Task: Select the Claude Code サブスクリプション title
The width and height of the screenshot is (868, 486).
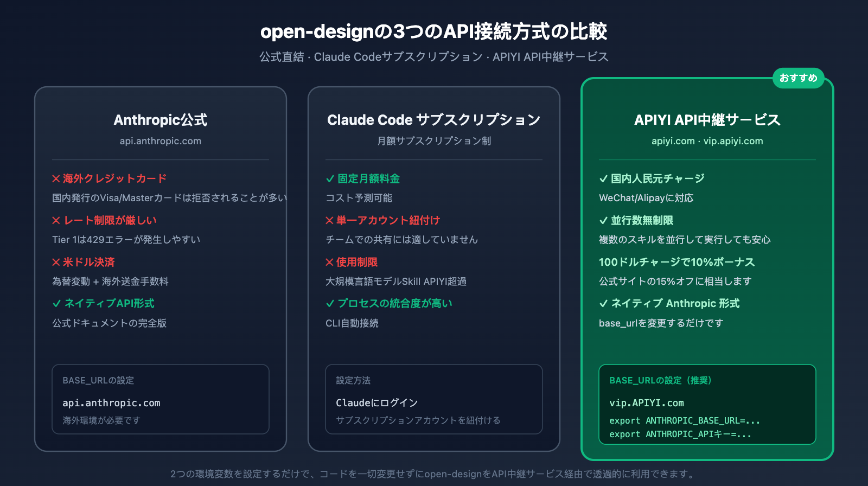Action: [434, 120]
